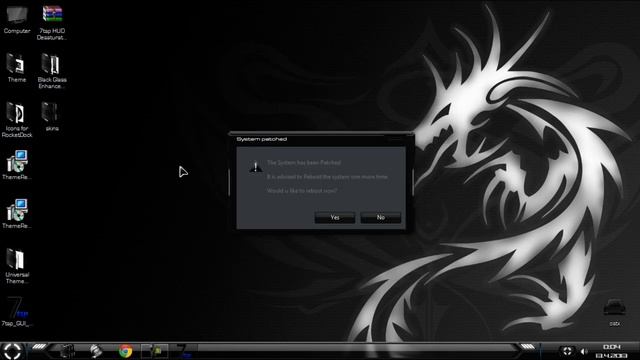Launch Google Chrome from taskbar
This screenshot has height=360, width=640.
point(125,351)
